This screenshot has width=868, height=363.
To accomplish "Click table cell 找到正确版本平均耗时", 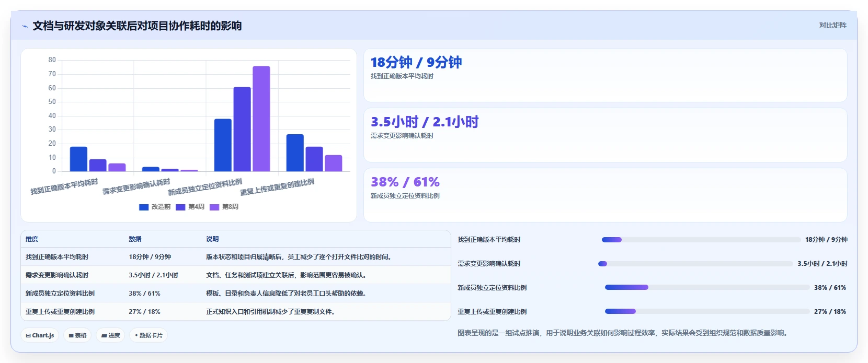I will 57,257.
